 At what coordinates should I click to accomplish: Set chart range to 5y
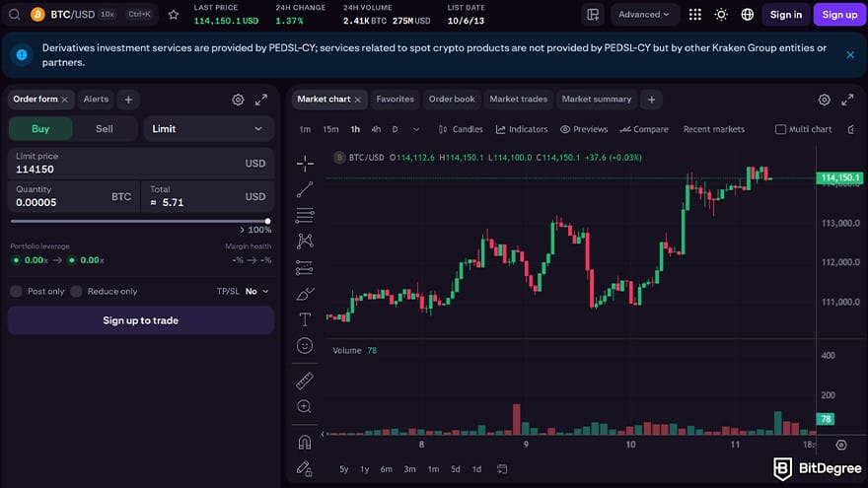click(344, 469)
